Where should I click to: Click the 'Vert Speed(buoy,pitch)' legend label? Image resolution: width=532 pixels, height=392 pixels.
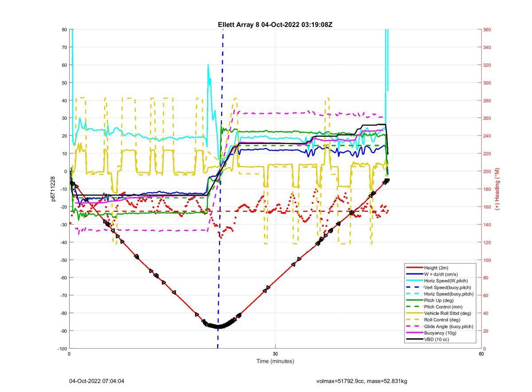pos(447,287)
